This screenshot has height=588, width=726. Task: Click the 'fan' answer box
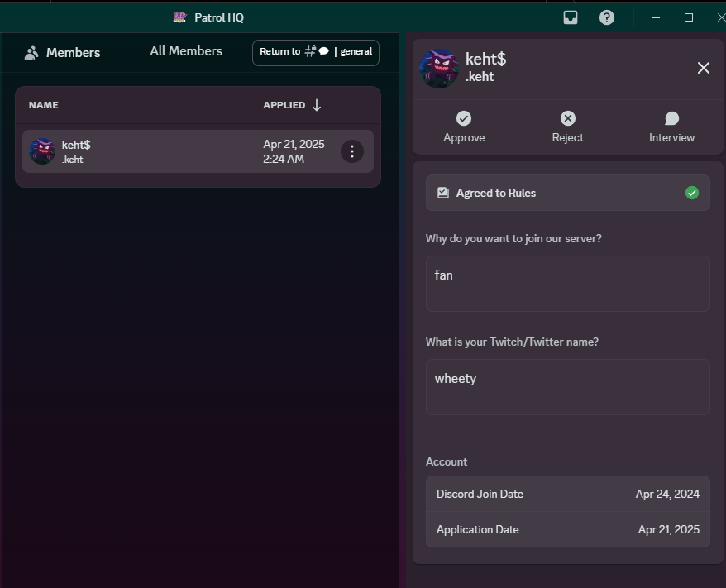pyautogui.click(x=567, y=284)
